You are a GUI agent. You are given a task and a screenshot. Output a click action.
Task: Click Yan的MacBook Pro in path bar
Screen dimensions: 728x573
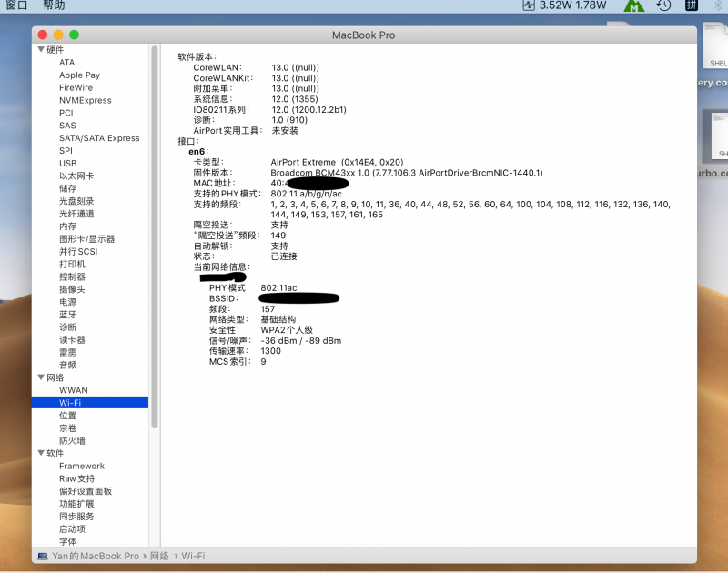pos(96,556)
